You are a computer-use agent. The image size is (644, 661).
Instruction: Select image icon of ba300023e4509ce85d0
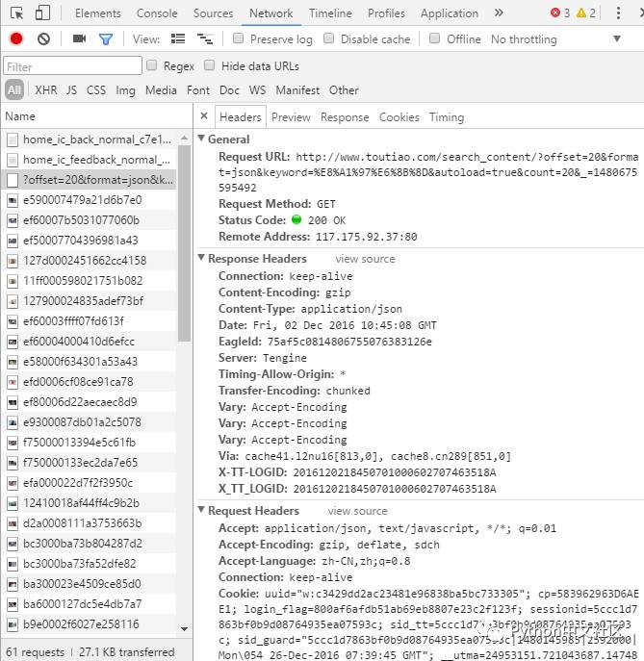click(x=13, y=584)
